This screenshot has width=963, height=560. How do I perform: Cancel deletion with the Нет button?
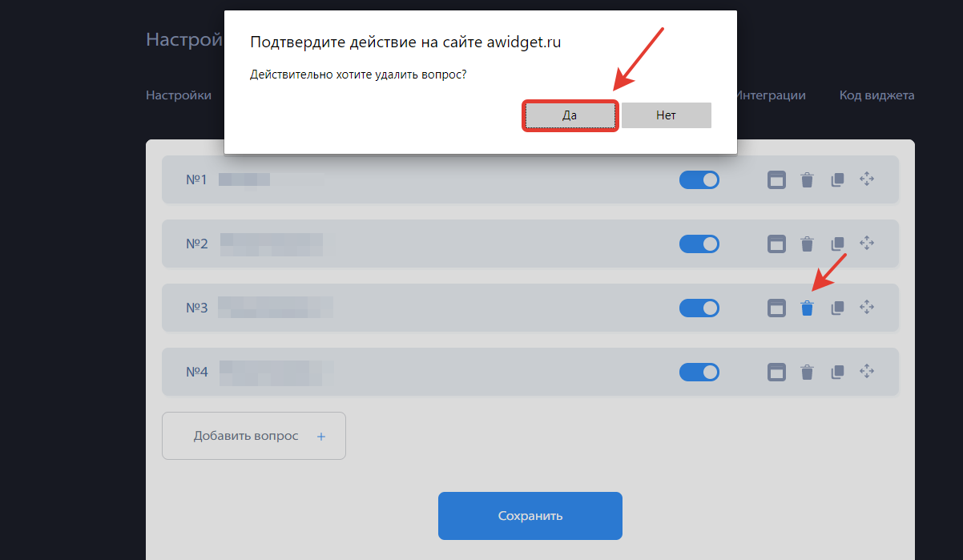click(x=667, y=115)
